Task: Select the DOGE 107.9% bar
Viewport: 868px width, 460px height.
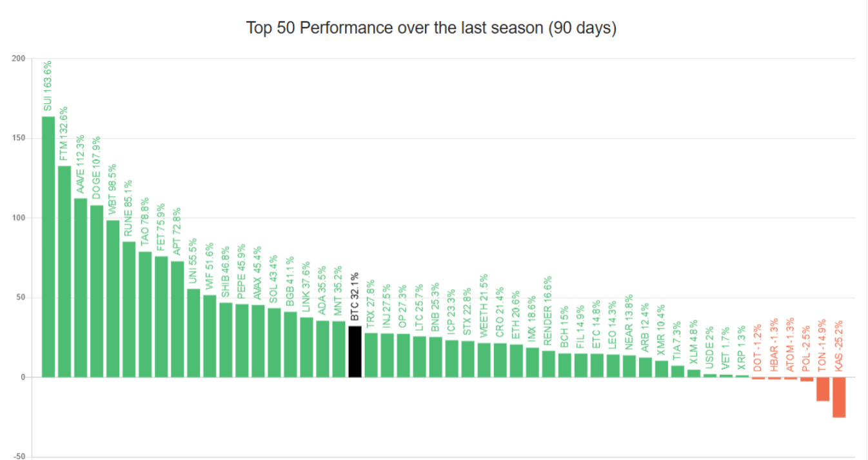Action: point(97,291)
